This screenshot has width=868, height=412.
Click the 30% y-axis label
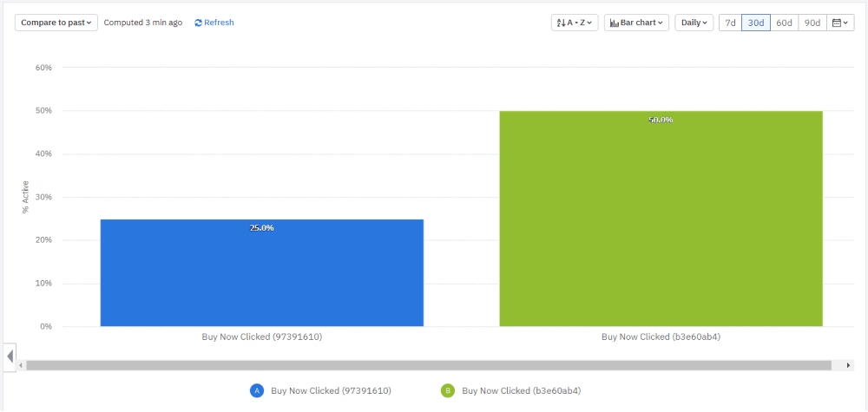43,197
